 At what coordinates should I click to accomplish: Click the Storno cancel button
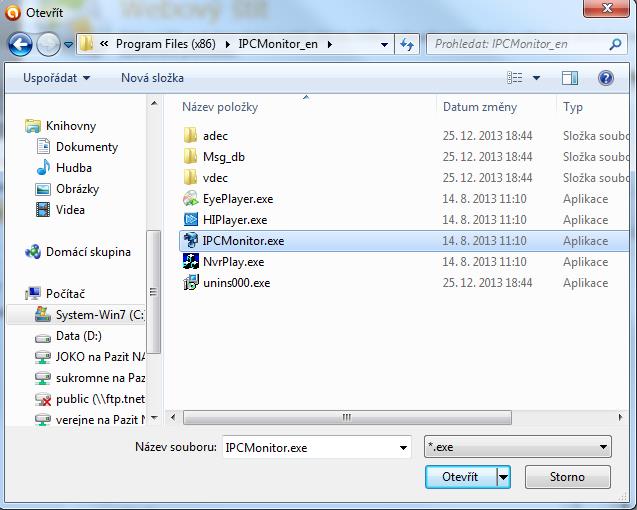coord(567,477)
